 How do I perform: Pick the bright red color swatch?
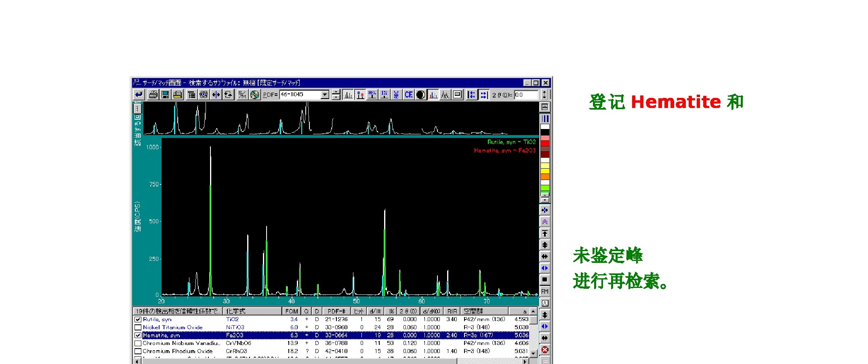[x=545, y=143]
